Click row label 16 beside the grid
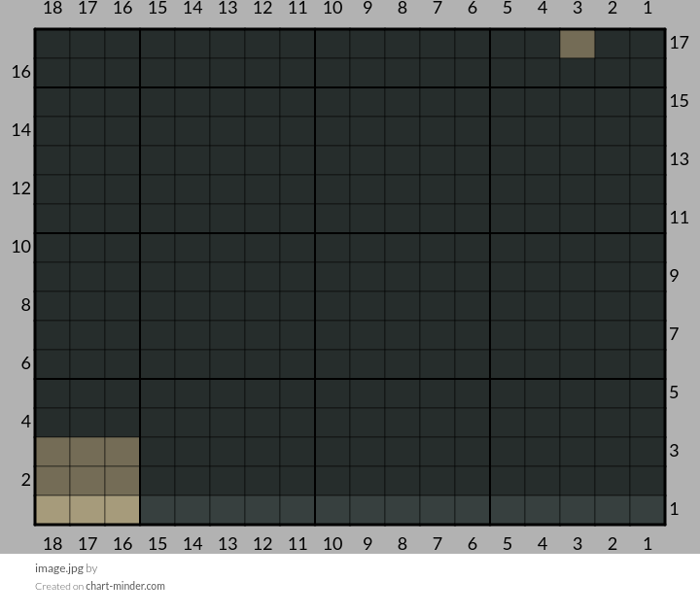Viewport: 700px width, 615px height. 21,72
